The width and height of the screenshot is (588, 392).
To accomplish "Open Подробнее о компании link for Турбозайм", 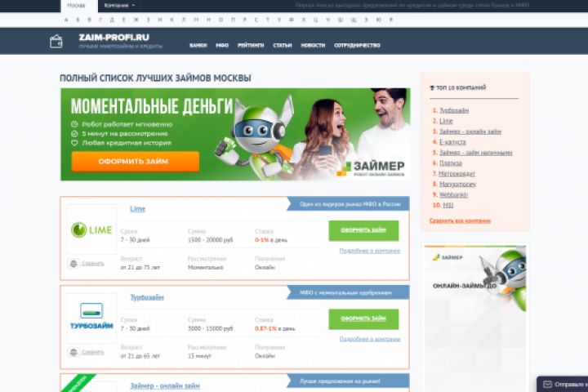I will [370, 339].
